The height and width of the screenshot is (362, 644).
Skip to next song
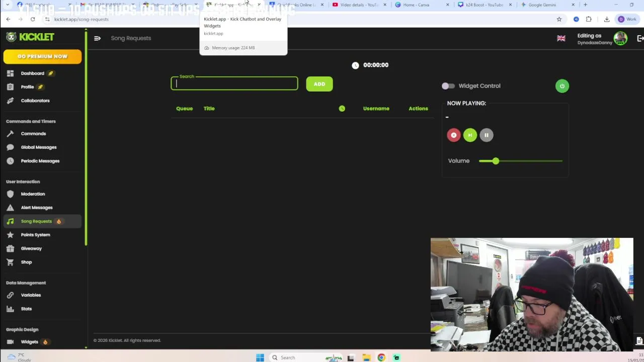coord(470,135)
